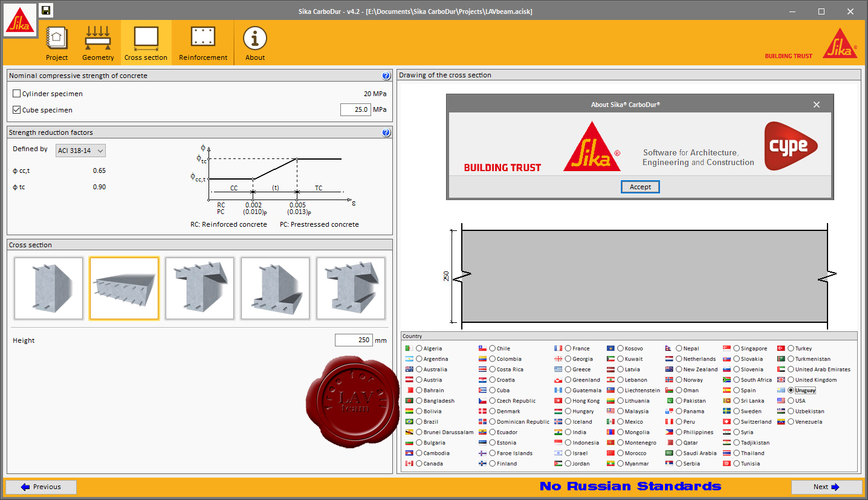Viewport: 868px width, 500px height.
Task: Click the Saudi Arabia flag icon
Action: click(669, 453)
